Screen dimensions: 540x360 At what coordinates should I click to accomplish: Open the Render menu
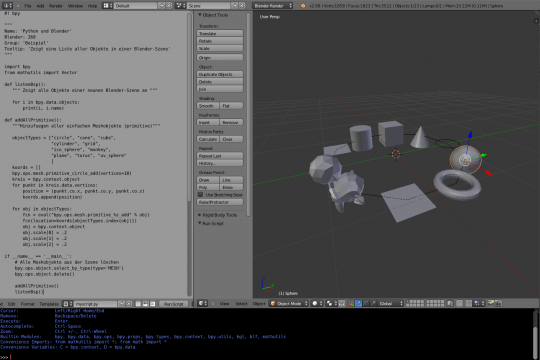[x=55, y=6]
